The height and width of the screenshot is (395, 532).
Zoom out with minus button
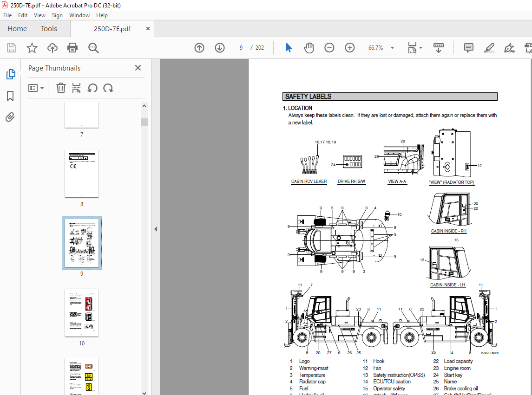point(329,48)
